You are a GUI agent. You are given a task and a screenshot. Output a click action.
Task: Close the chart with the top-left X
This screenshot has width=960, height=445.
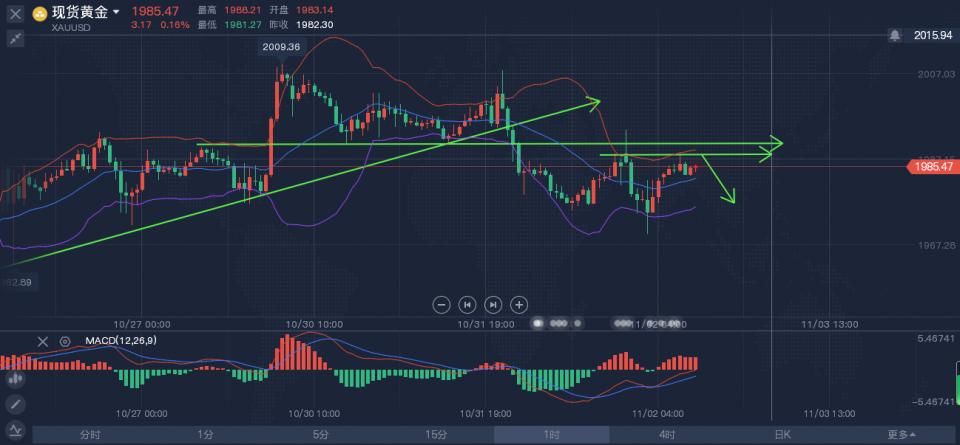(x=15, y=14)
